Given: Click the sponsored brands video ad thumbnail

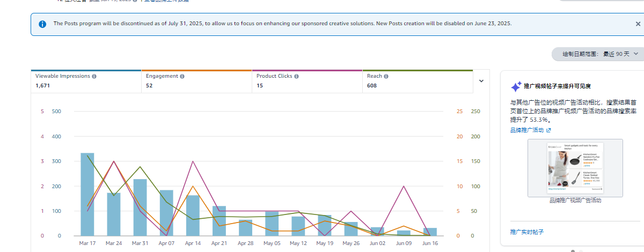Looking at the screenshot, I should (x=575, y=168).
